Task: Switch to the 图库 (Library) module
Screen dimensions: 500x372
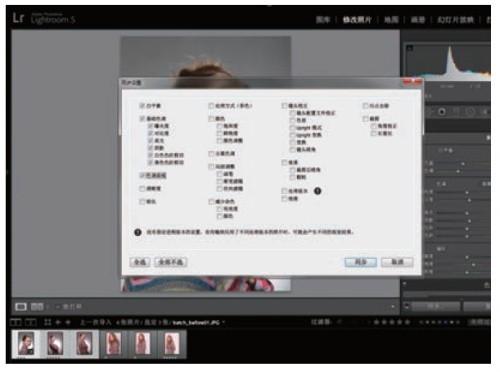Action: point(323,20)
